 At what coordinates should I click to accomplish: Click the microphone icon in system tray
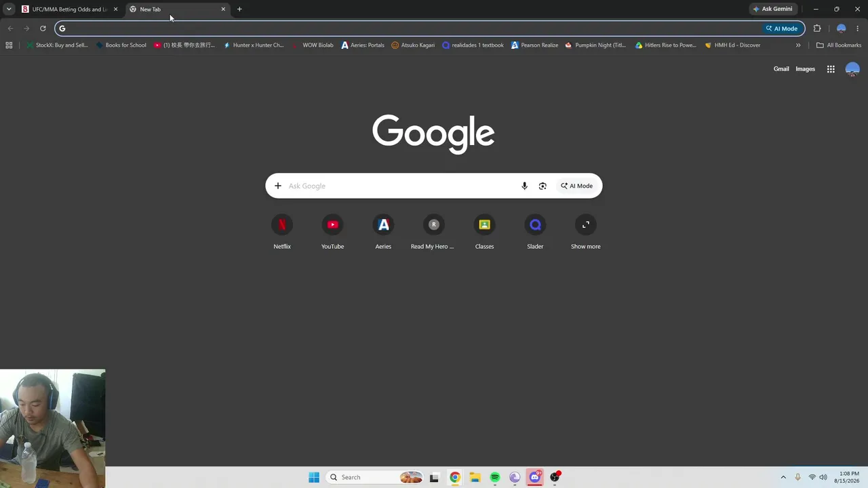pyautogui.click(x=797, y=477)
